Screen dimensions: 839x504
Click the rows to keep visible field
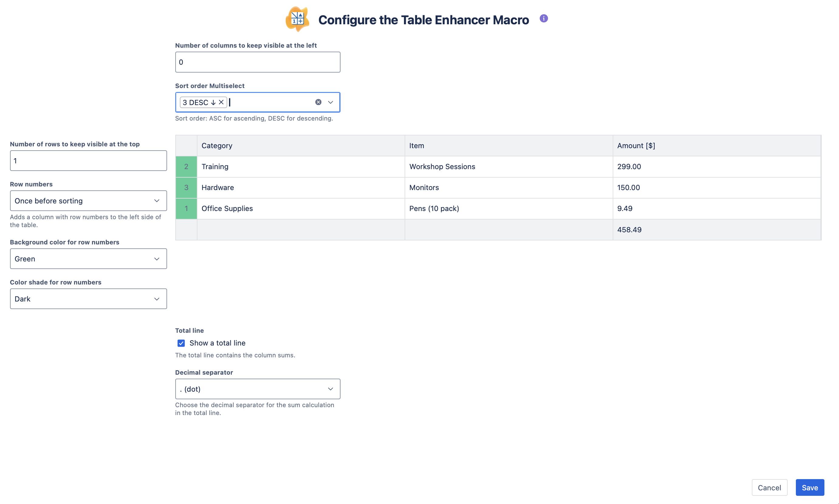pos(88,161)
